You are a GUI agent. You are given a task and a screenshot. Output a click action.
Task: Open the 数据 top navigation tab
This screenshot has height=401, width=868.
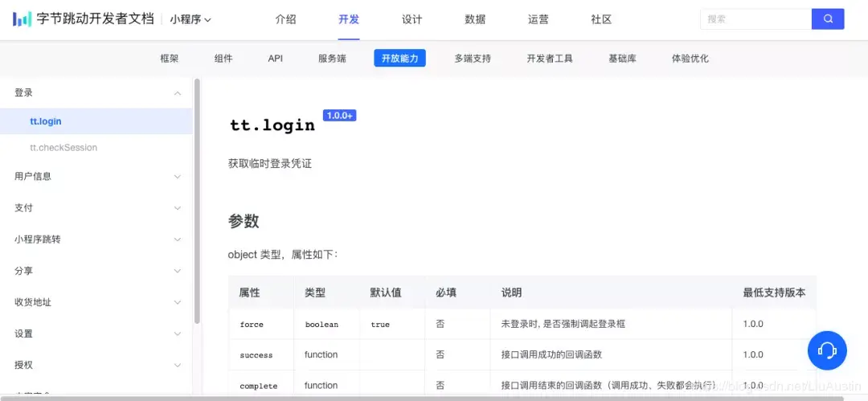point(475,19)
